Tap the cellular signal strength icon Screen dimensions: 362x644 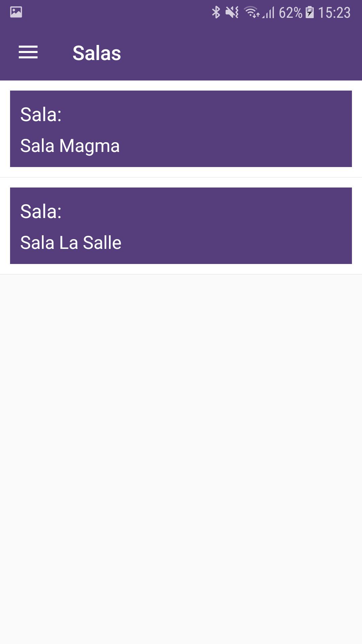point(269,13)
